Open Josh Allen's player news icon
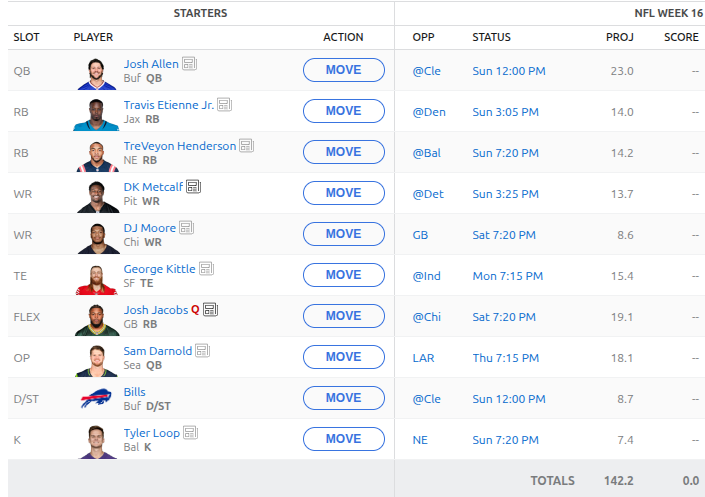705x497 pixels. click(x=189, y=64)
